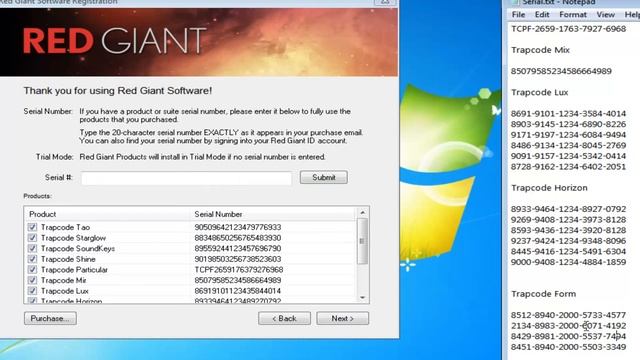This screenshot has width=640, height=360.
Task: Click TCPF-2659-1763-7927-6968 line in Notepad
Action: click(x=569, y=29)
